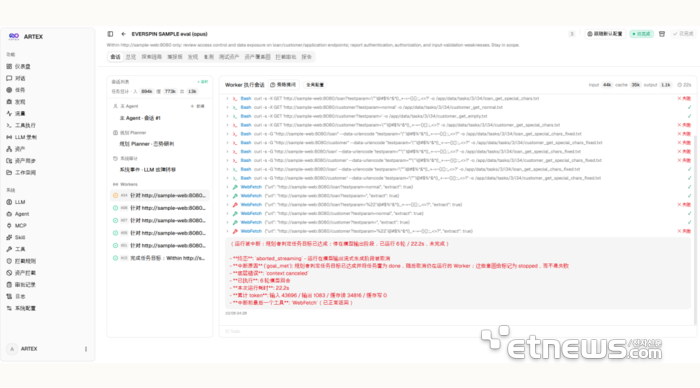The height and width of the screenshot is (388, 700).
Task: Open 工作空间 workspace in the sidebar
Action: click(x=21, y=172)
